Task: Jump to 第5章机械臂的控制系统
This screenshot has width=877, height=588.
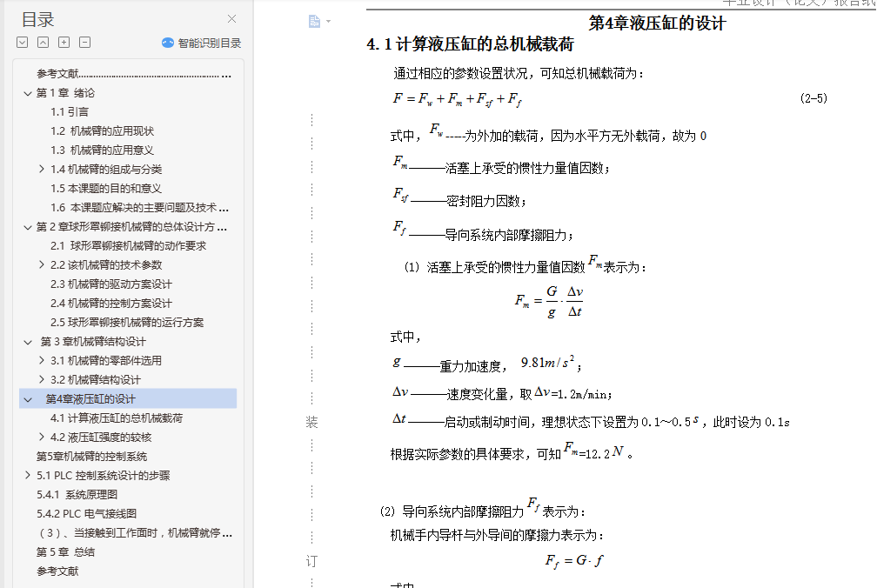Action: click(91, 456)
